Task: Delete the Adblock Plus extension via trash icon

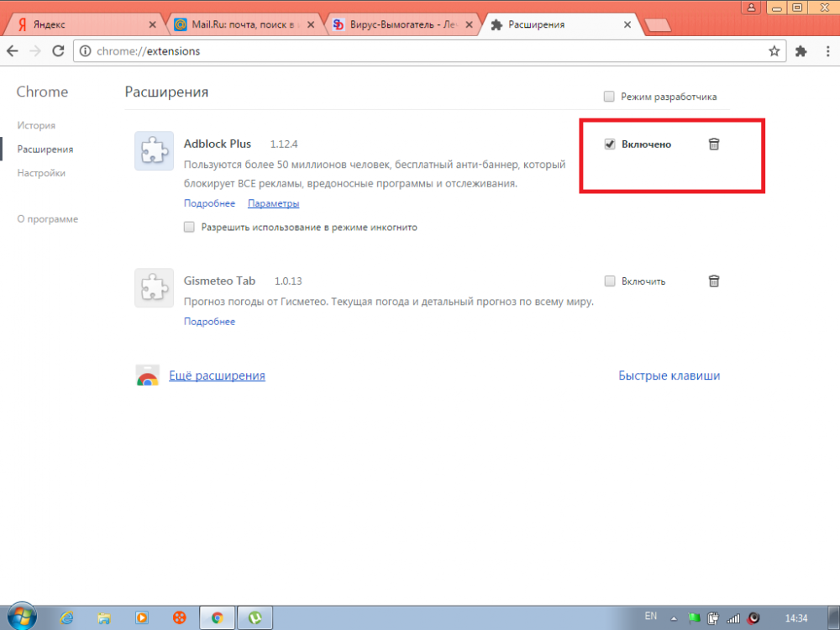Action: pyautogui.click(x=713, y=144)
